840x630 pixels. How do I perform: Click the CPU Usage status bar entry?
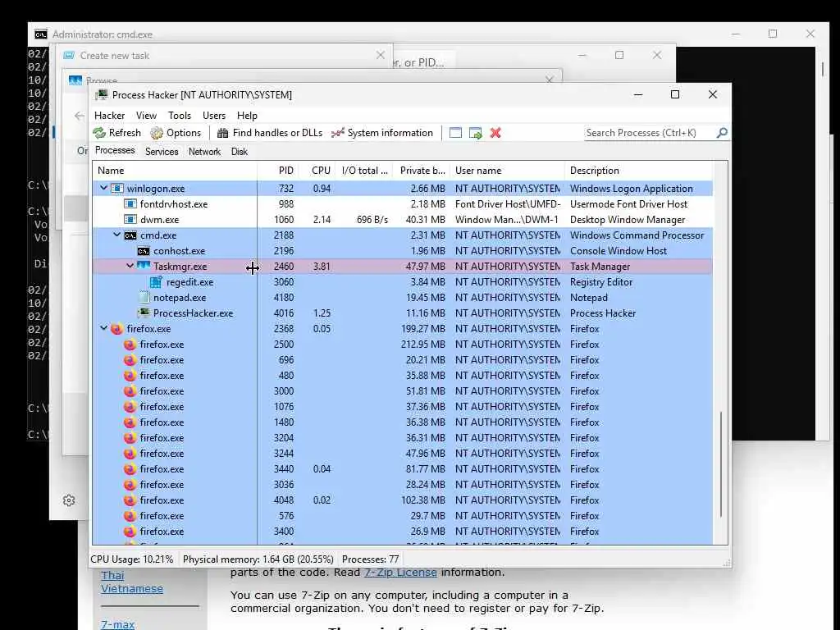[x=132, y=559]
